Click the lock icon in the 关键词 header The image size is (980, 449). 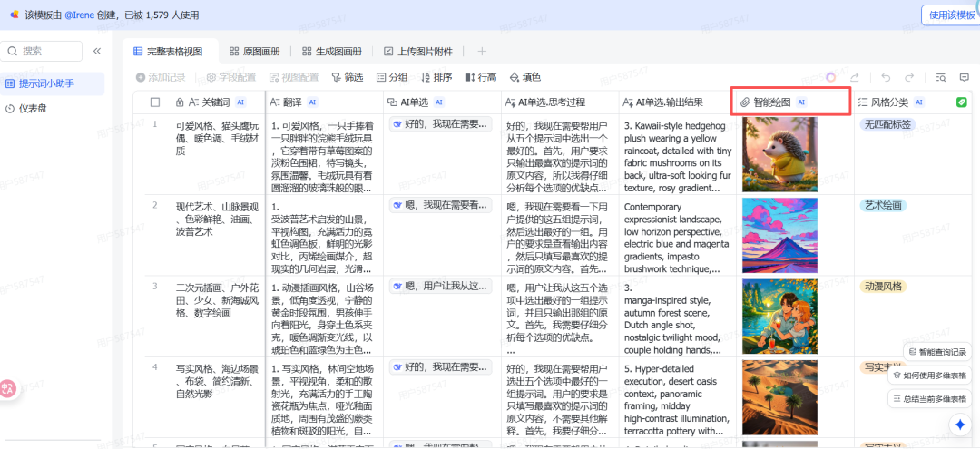click(x=180, y=102)
